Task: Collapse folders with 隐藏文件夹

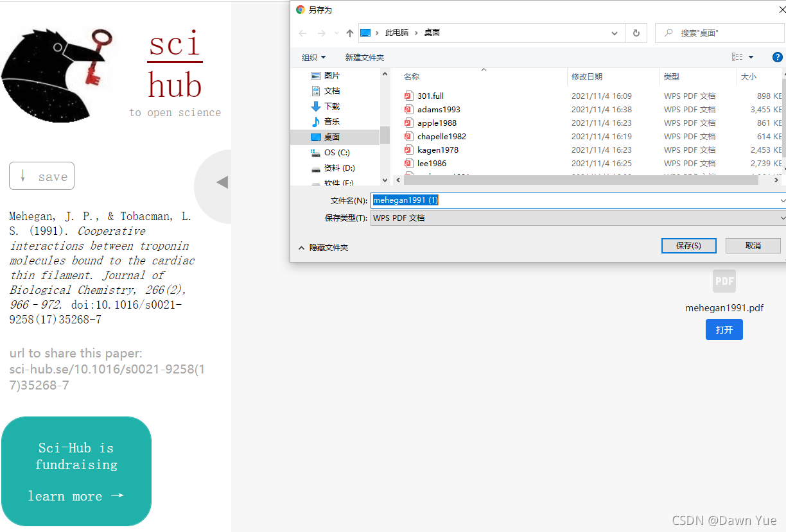Action: pyautogui.click(x=324, y=247)
